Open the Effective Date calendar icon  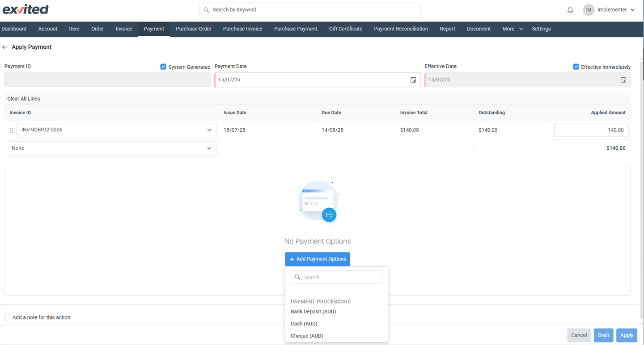point(623,80)
